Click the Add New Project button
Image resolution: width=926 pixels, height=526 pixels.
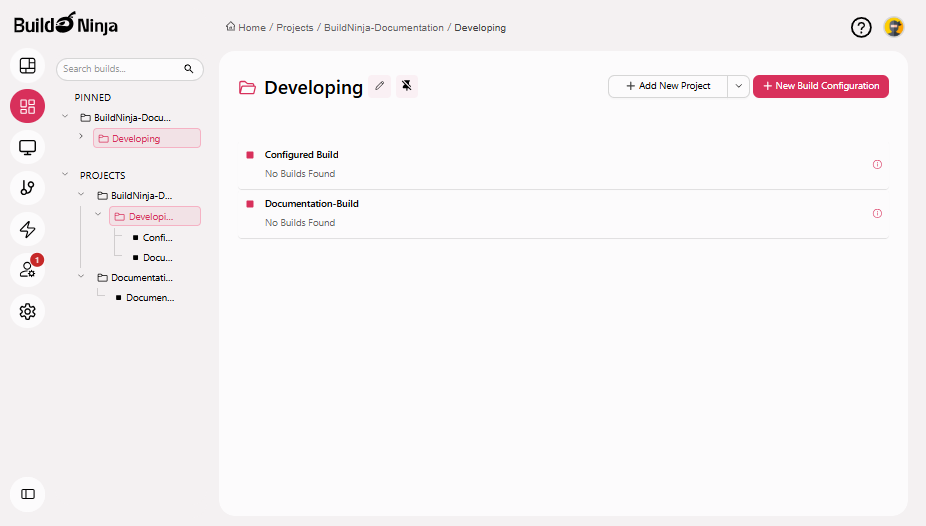point(668,86)
